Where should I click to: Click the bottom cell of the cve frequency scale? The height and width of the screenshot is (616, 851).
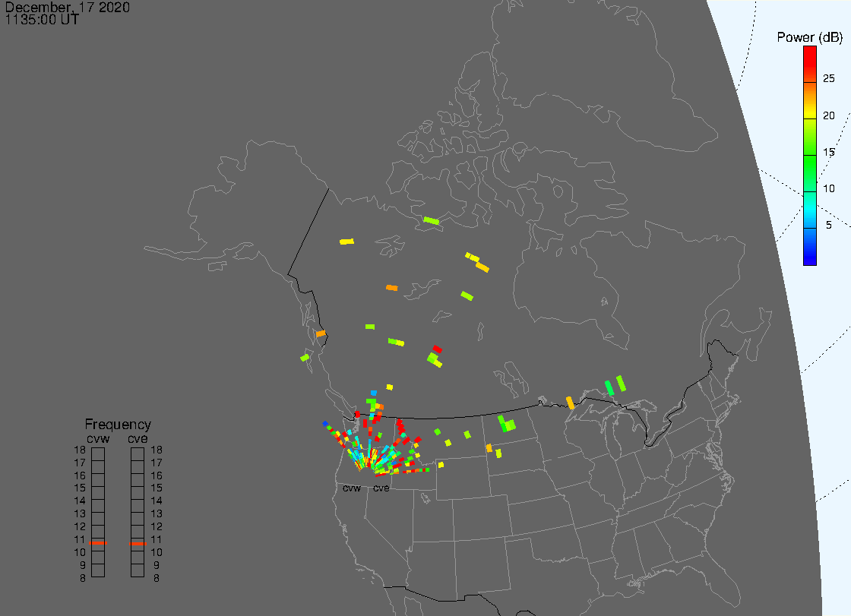tap(138, 570)
